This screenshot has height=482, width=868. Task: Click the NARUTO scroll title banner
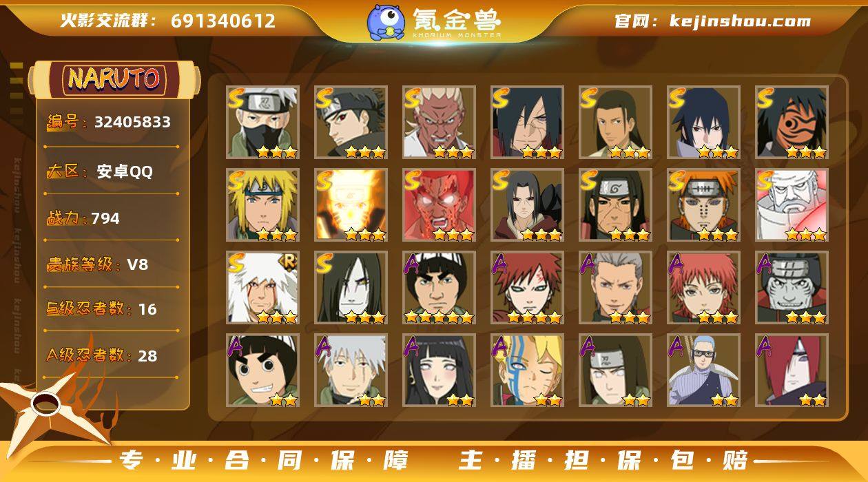tap(114, 79)
